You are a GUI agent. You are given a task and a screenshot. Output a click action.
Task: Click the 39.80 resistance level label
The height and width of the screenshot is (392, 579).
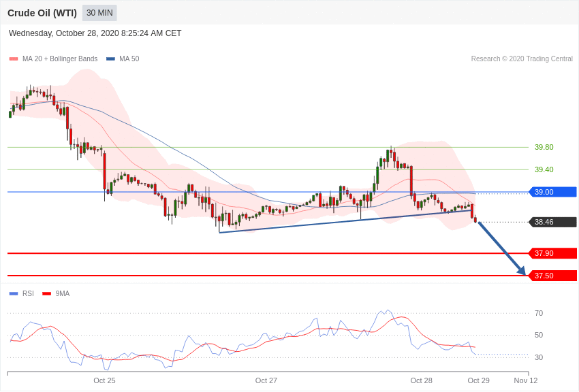coord(544,147)
